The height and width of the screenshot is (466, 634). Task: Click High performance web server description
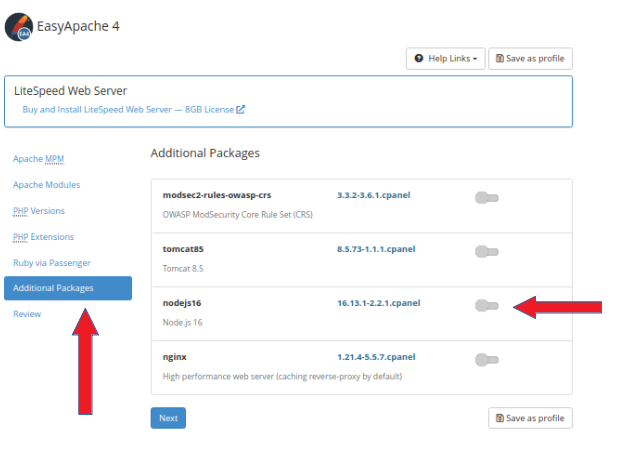pos(282,376)
